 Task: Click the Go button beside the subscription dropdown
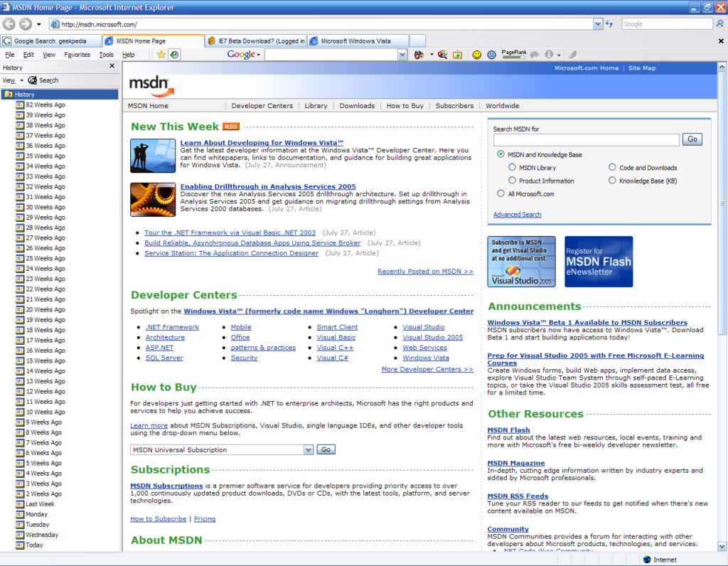[326, 449]
